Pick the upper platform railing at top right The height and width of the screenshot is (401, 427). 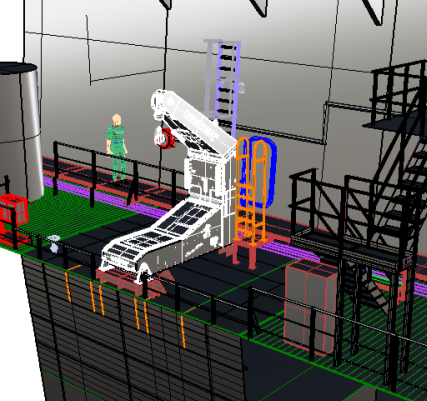point(397,93)
